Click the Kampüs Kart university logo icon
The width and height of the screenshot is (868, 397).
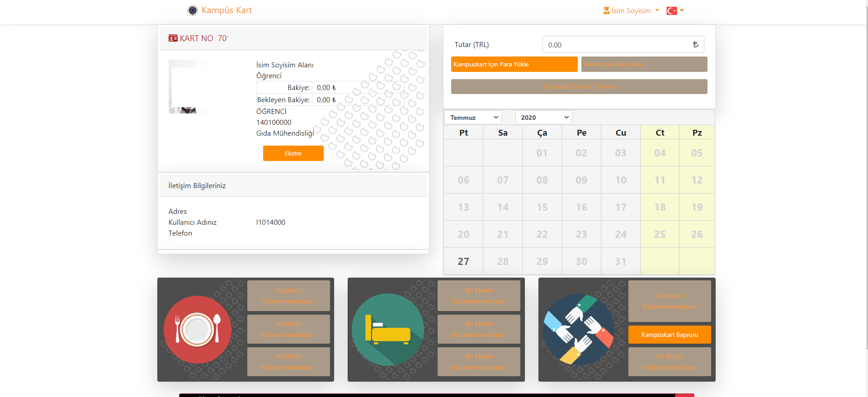(x=193, y=10)
